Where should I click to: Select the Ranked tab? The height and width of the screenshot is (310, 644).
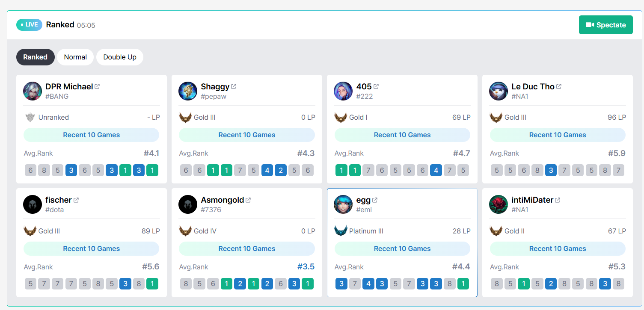(x=36, y=57)
